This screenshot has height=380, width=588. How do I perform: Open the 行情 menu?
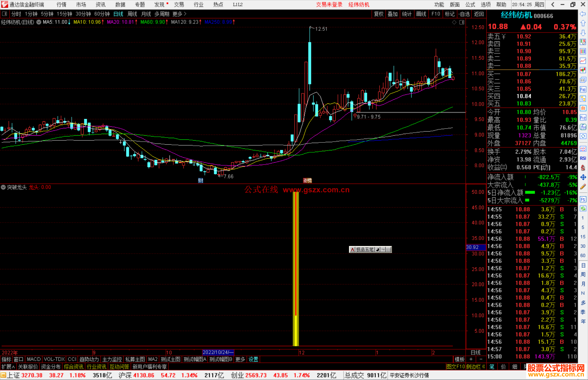click(x=61, y=5)
